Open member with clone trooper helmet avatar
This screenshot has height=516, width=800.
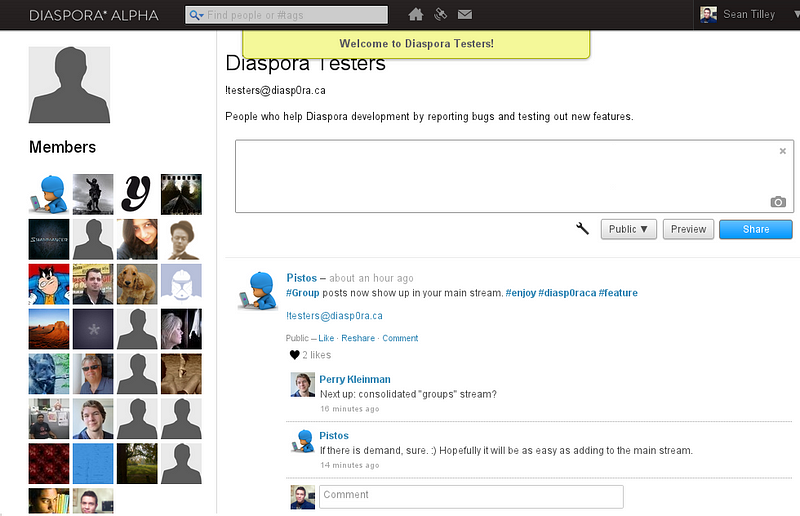coord(181,284)
